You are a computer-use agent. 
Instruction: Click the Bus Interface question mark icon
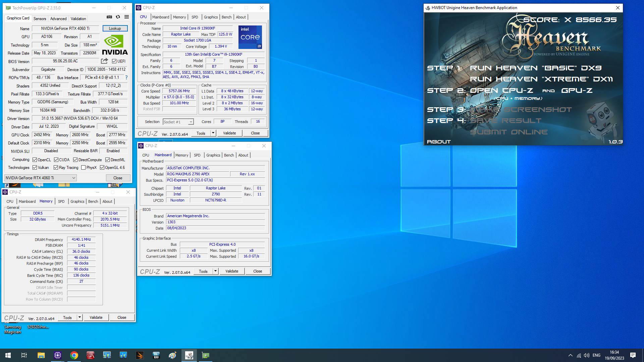pos(126,77)
